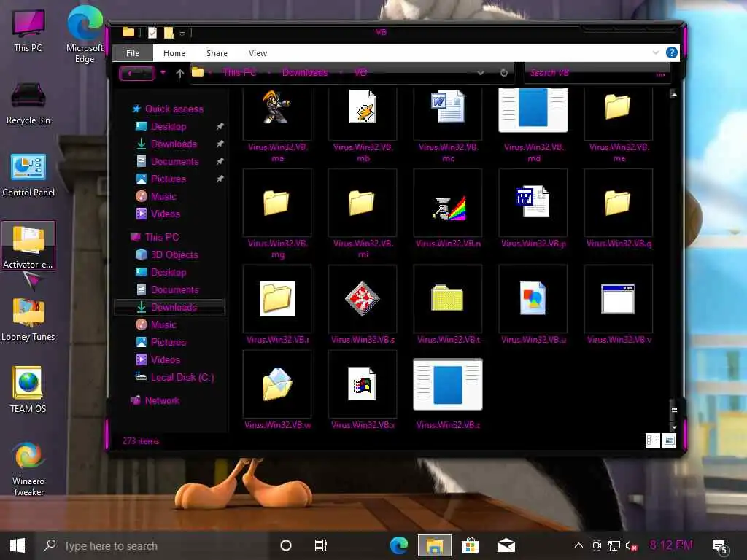Select the Virus.Win32.VB.n rainbow icon

coord(449,209)
